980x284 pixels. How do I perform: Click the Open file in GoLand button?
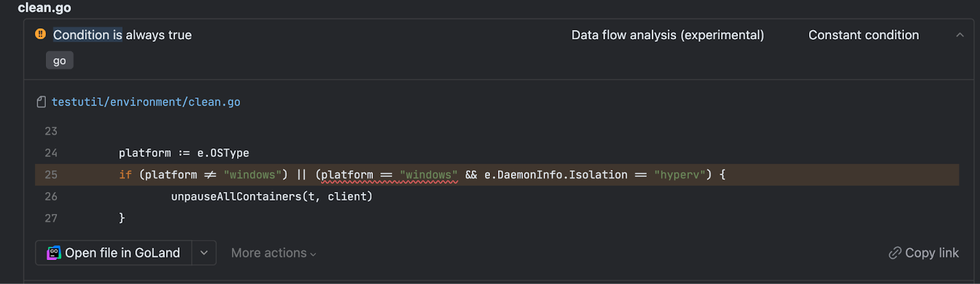coord(114,253)
